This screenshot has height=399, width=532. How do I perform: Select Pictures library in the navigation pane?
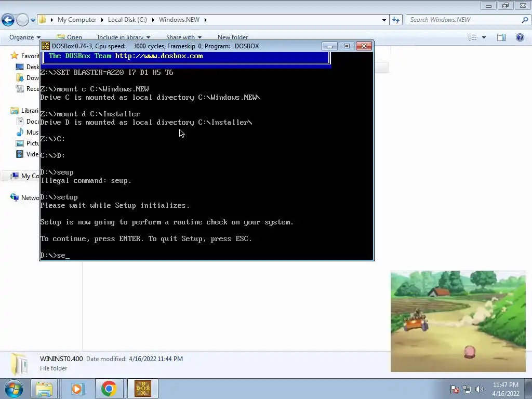click(x=27, y=143)
